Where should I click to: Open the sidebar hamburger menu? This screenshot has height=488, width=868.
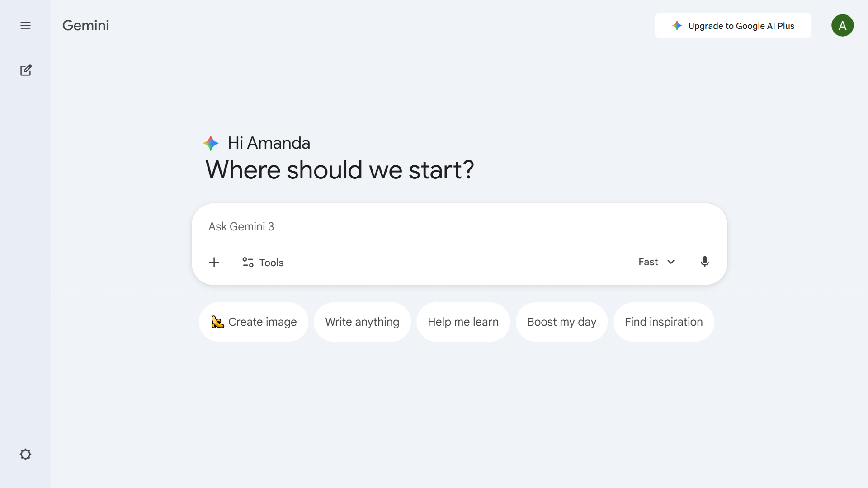tap(26, 25)
